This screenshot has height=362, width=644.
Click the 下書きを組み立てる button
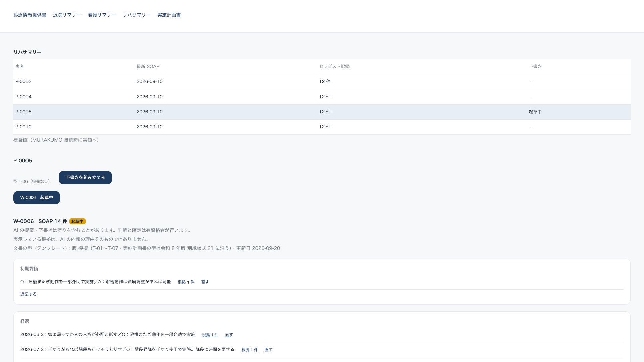85,178
